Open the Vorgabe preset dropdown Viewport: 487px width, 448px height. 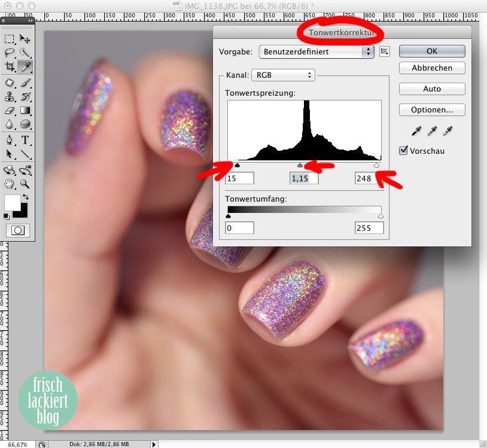(316, 51)
